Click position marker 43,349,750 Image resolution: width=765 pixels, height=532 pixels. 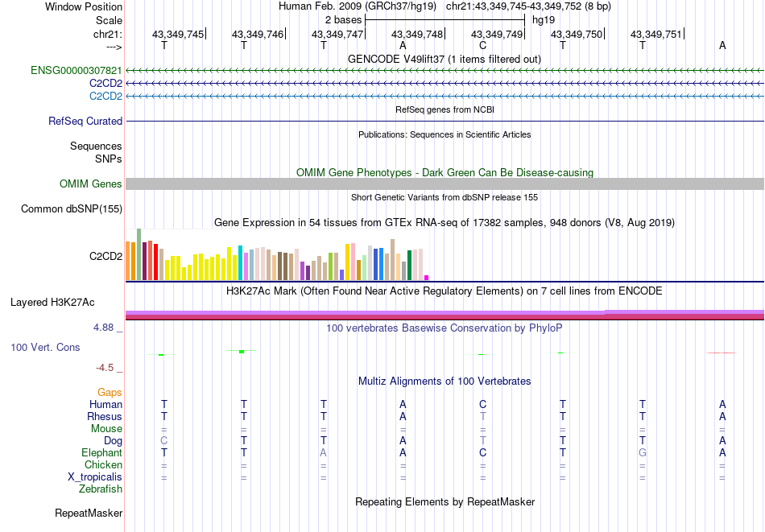tap(577, 34)
